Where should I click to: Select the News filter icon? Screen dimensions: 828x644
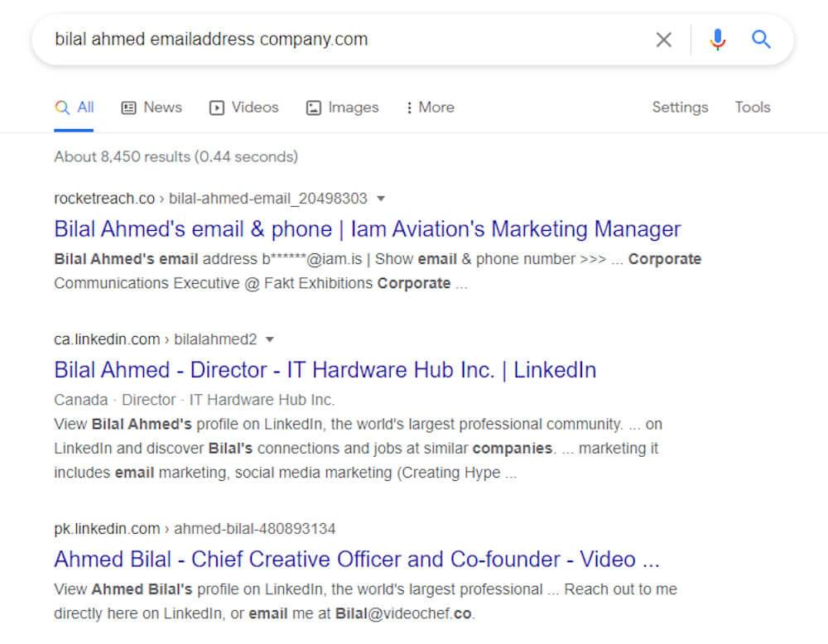point(129,107)
